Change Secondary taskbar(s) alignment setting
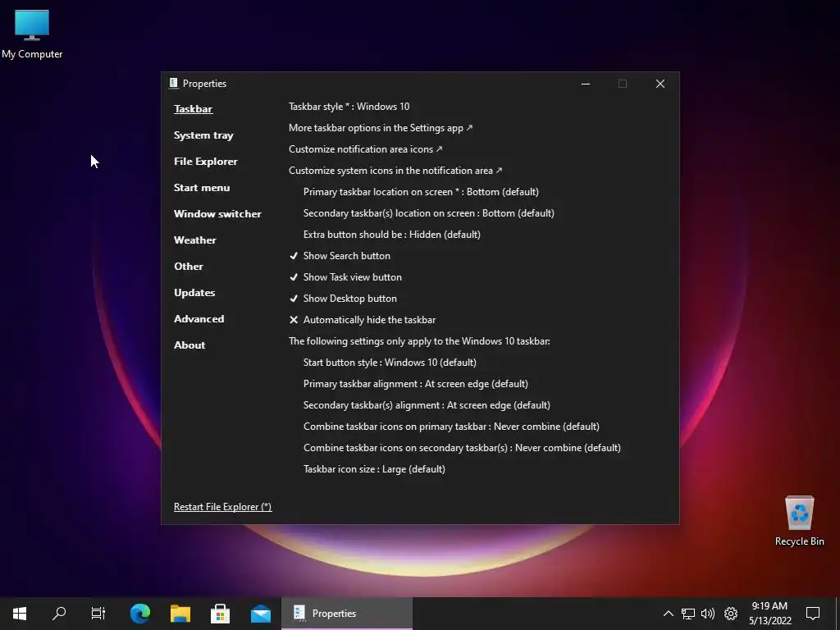The width and height of the screenshot is (840, 630). click(x=427, y=405)
